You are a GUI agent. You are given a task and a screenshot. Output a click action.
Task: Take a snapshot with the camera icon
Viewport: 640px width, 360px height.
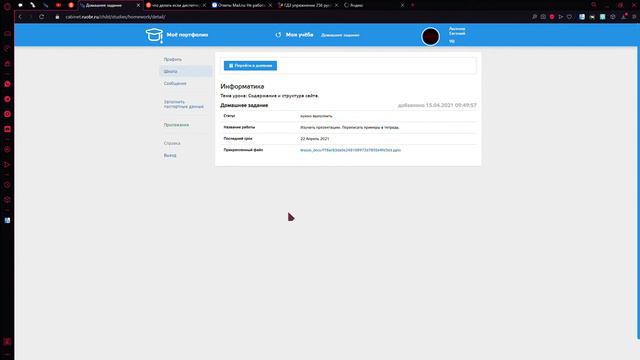click(543, 17)
